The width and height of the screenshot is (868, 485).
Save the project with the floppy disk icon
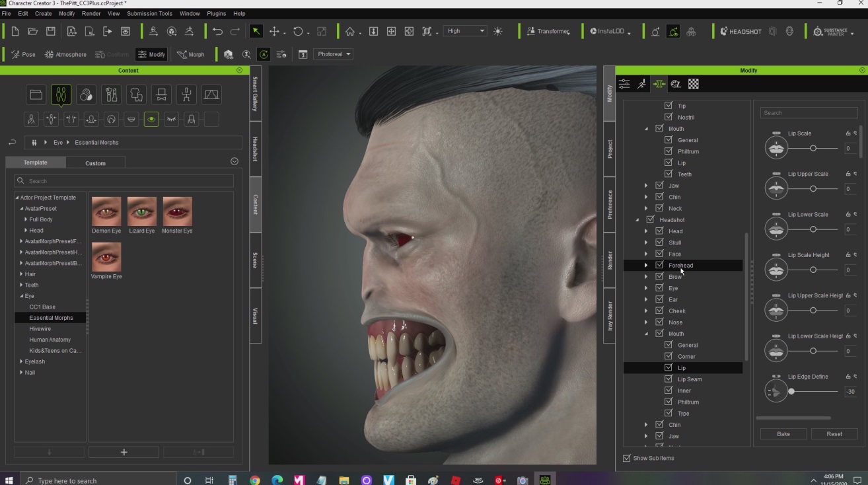coord(50,31)
